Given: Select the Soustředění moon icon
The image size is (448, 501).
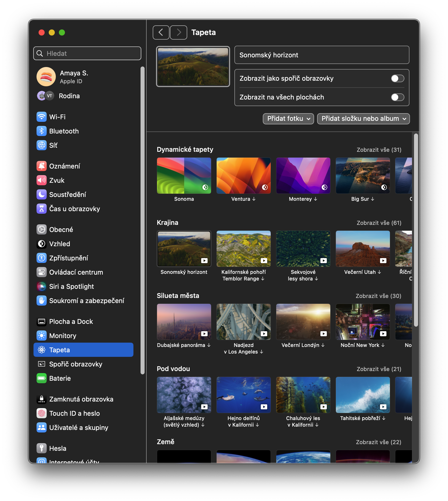Looking at the screenshot, I should tap(42, 195).
